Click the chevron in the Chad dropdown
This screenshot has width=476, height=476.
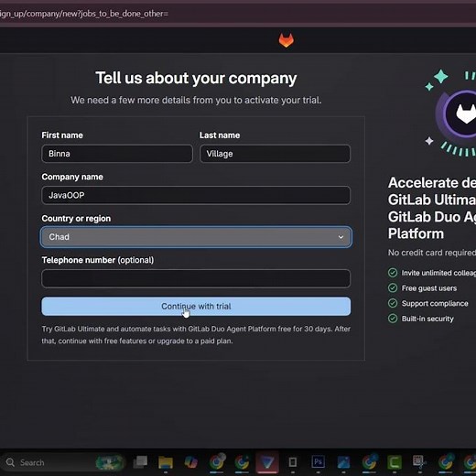pos(341,237)
